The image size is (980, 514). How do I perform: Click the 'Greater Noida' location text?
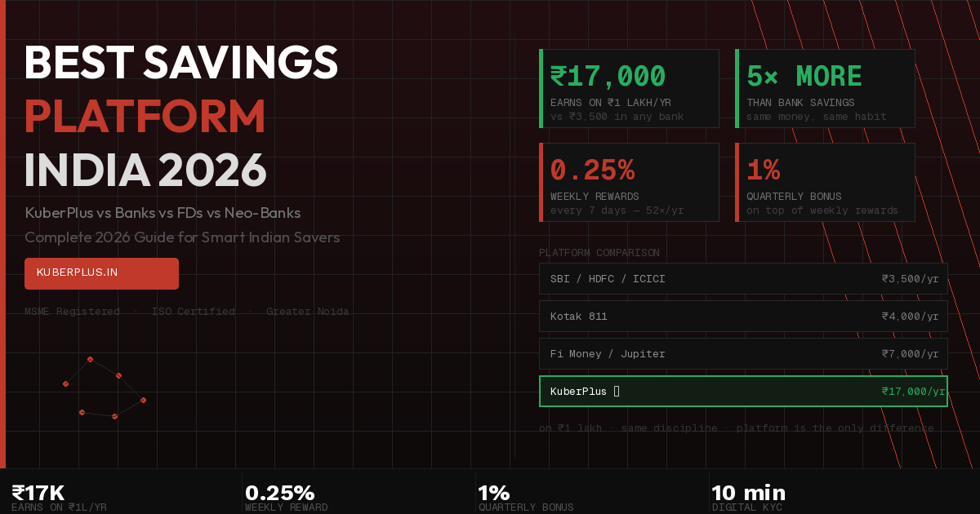(x=307, y=312)
